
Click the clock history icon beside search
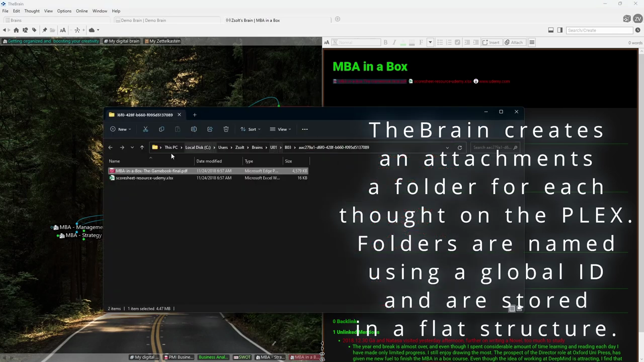tap(637, 30)
